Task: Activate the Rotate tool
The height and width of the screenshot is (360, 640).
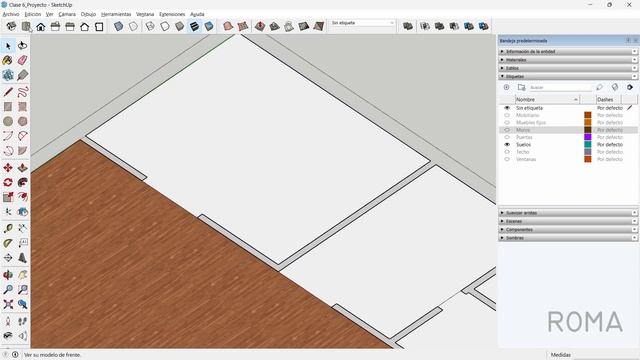Action: [8, 182]
